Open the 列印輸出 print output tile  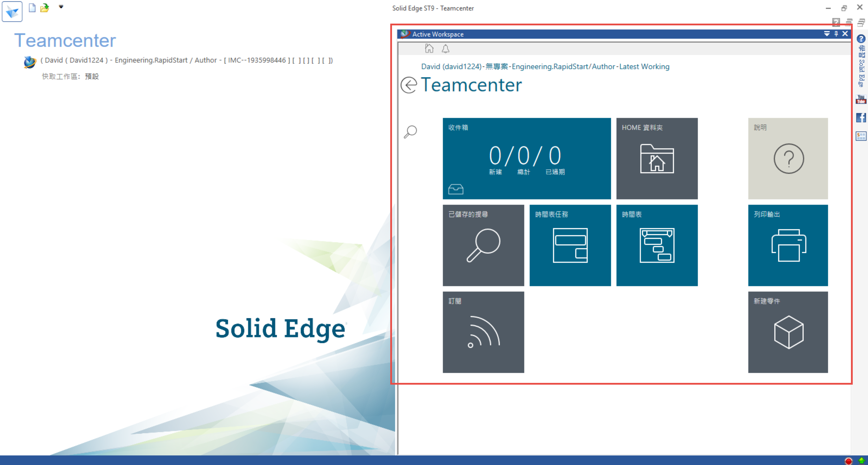click(x=788, y=245)
